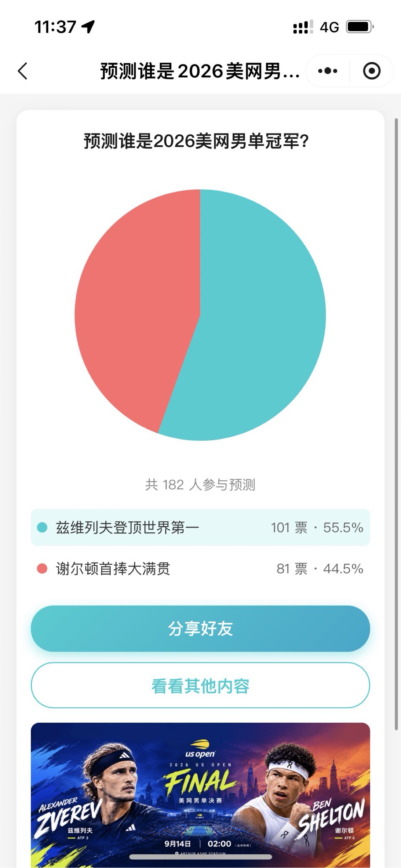Open the three-dot mini program menu
The width and height of the screenshot is (401, 868).
click(328, 71)
